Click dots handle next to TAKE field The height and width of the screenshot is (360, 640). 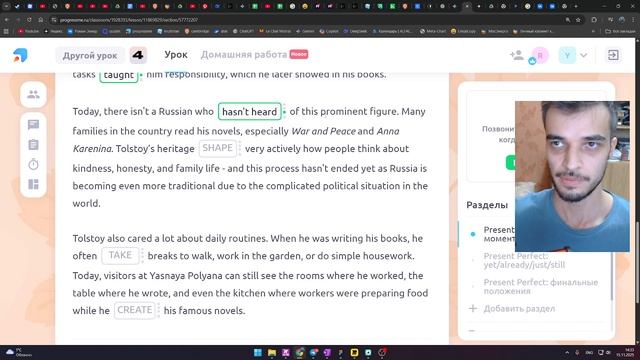[142, 256]
